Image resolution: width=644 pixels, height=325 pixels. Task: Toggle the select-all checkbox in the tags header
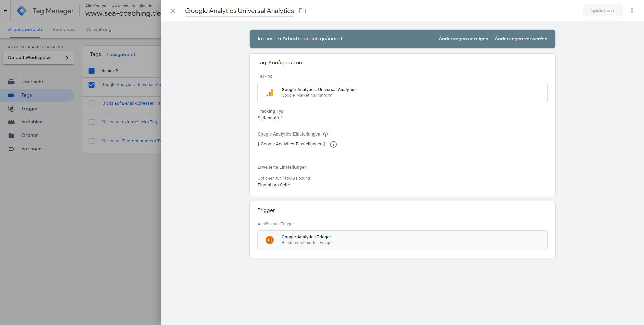(92, 71)
